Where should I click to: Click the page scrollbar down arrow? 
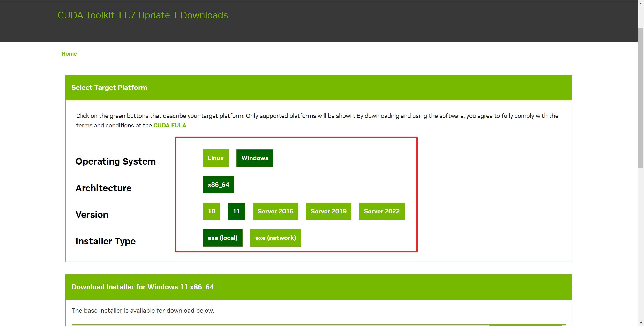pyautogui.click(x=641, y=323)
